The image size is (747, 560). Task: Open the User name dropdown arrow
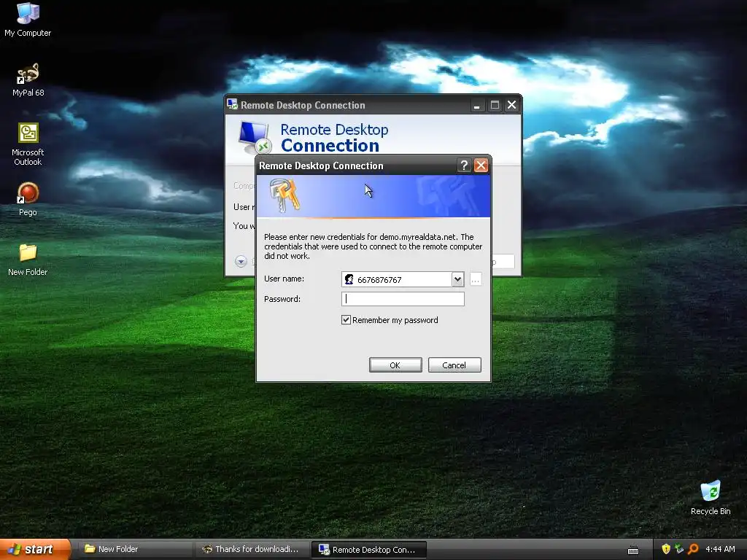click(457, 279)
